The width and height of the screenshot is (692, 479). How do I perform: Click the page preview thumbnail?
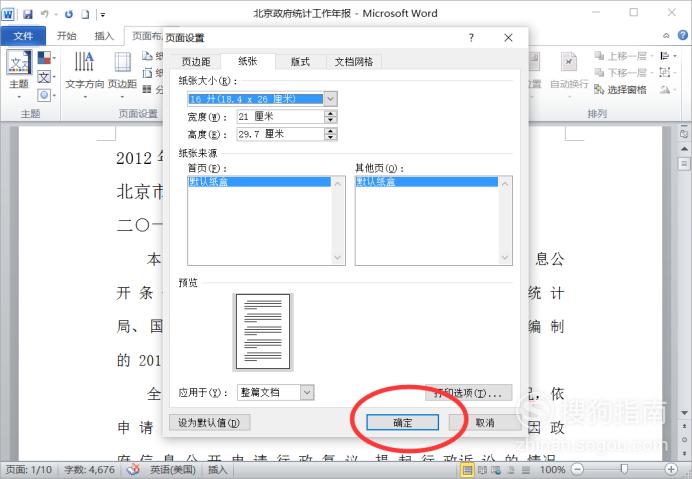point(263,332)
